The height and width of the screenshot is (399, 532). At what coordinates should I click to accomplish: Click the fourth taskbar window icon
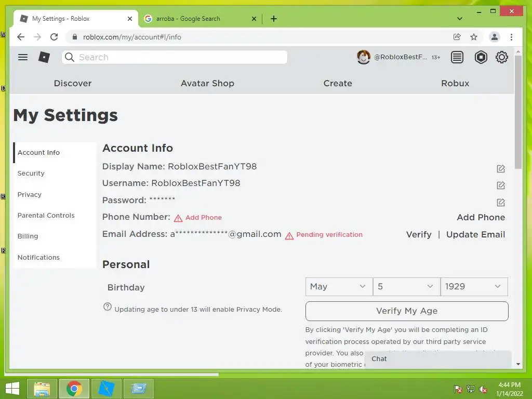tap(138, 389)
